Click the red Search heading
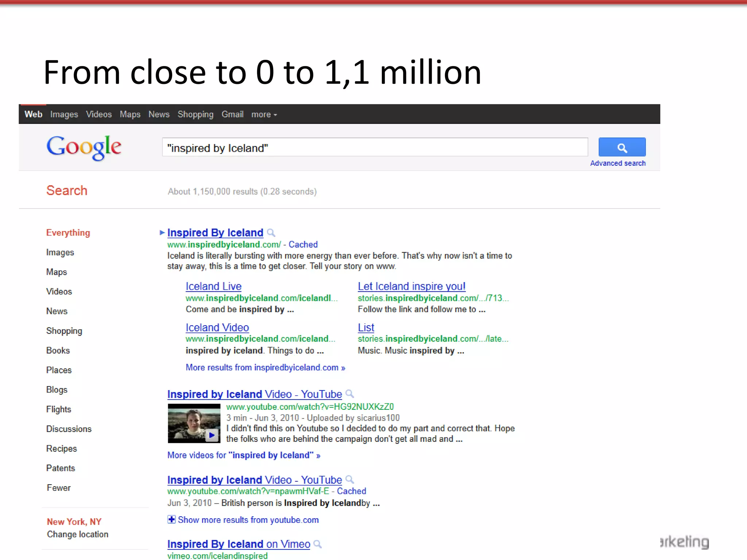The height and width of the screenshot is (560, 747). coord(67,191)
